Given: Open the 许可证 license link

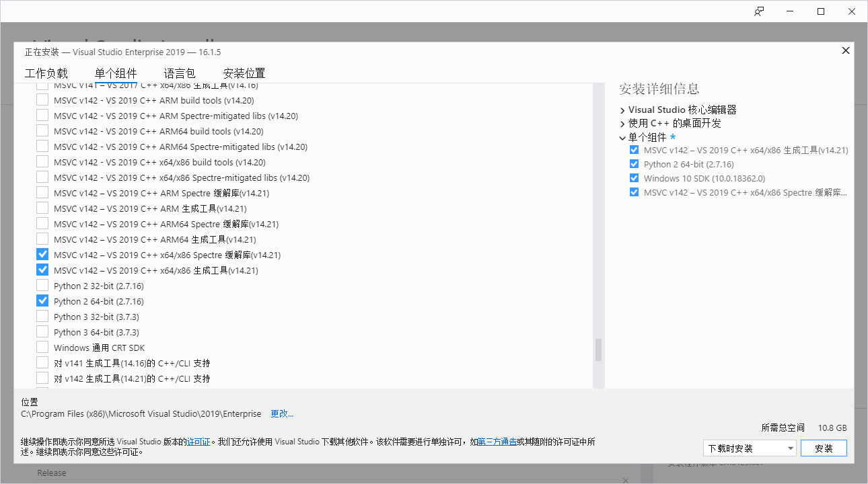Looking at the screenshot, I should click(198, 442).
